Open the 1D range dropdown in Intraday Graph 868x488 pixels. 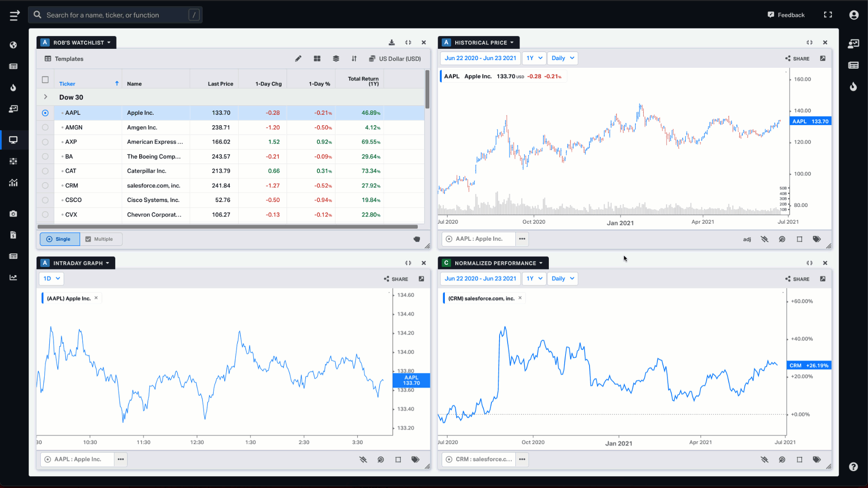(x=52, y=279)
